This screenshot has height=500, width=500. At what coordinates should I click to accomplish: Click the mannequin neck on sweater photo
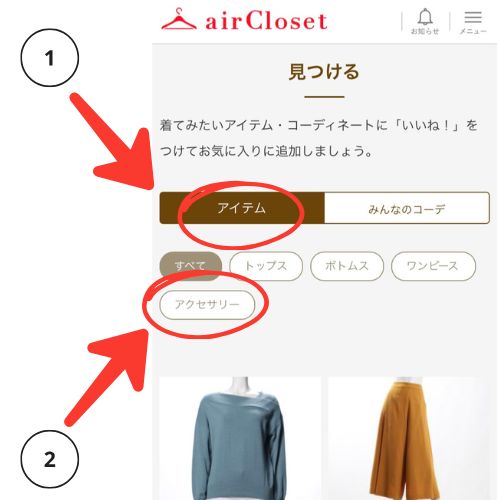241,386
